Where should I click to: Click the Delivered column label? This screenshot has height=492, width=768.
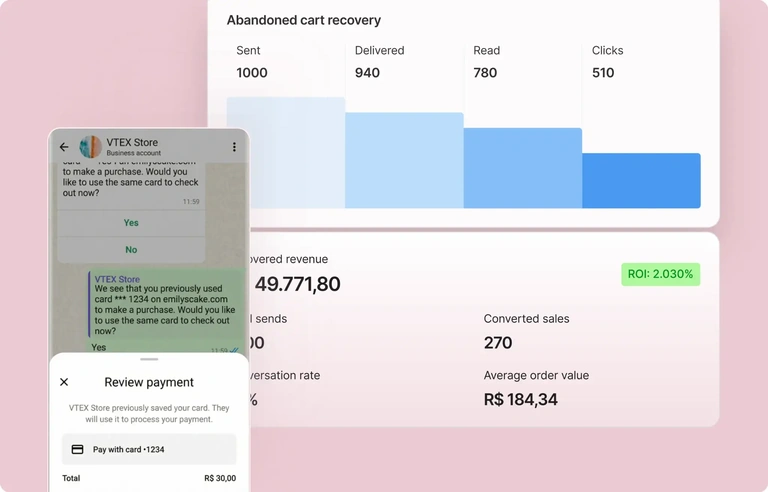tap(380, 50)
